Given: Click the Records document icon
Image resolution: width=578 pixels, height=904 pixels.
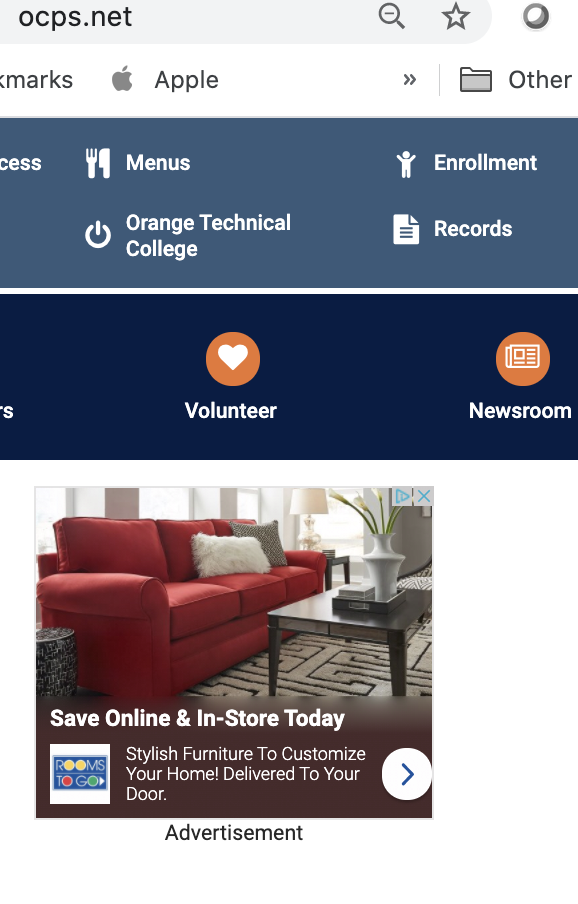Looking at the screenshot, I should [406, 229].
